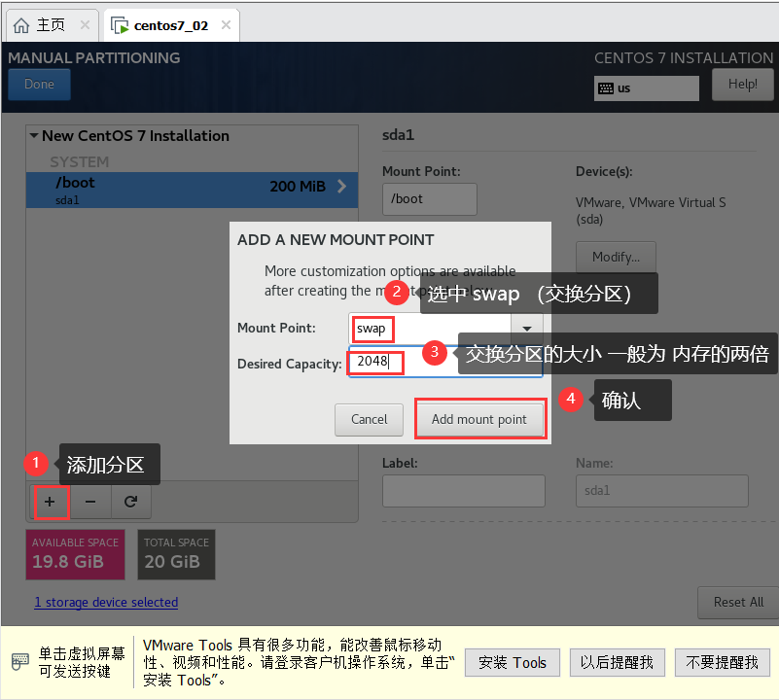The width and height of the screenshot is (779, 700).
Task: Click the Done button
Action: point(39,85)
